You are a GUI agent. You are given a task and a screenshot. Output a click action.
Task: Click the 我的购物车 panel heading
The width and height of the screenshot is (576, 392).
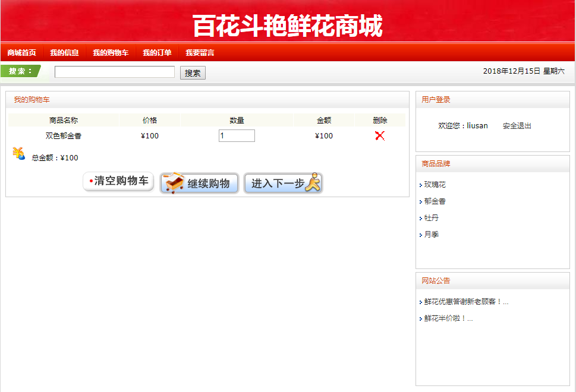(32, 99)
